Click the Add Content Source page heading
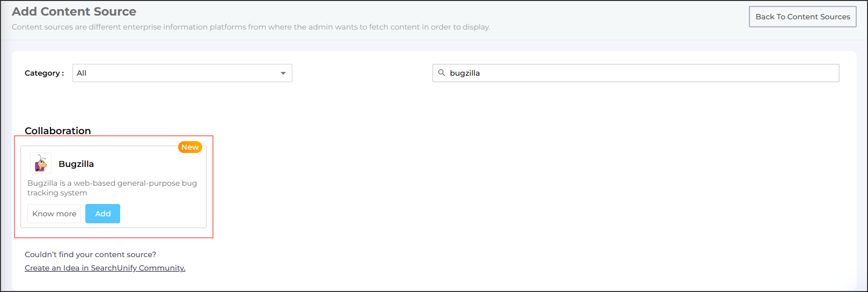This screenshot has height=292, width=868. [74, 11]
